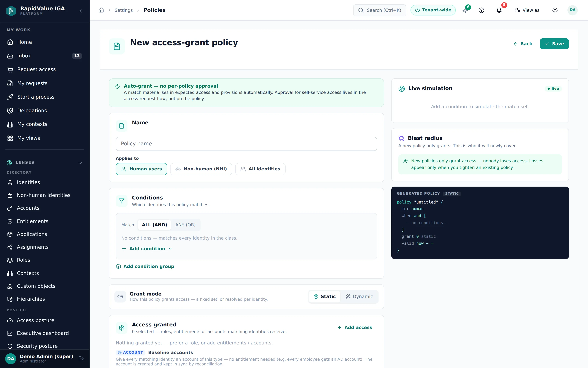Open My requests

coord(45,83)
